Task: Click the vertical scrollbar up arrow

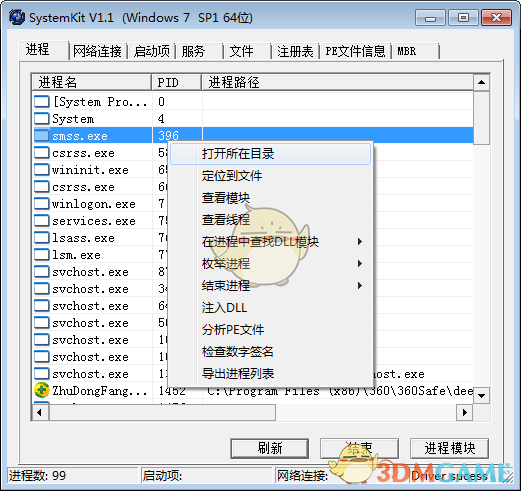Action: [481, 82]
